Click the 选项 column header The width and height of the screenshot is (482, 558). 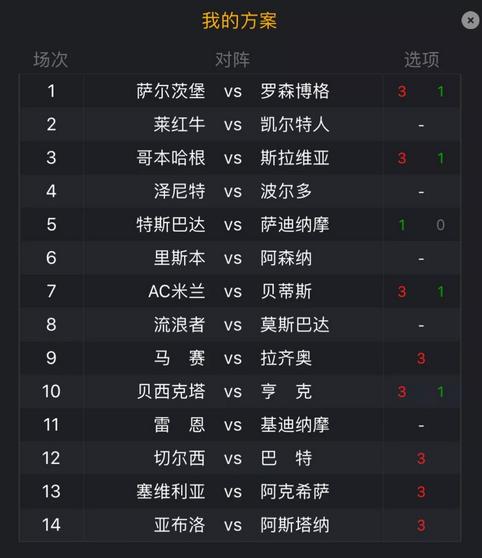421,60
